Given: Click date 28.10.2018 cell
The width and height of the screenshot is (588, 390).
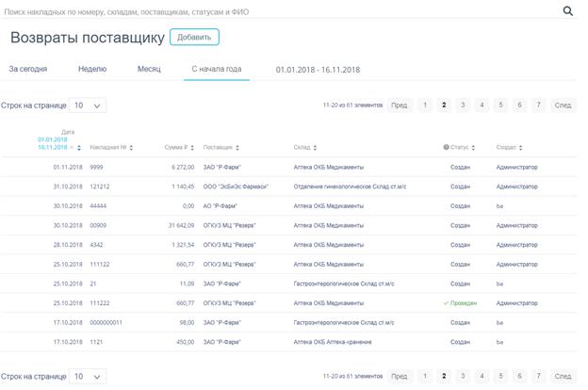Looking at the screenshot, I should [x=68, y=245].
